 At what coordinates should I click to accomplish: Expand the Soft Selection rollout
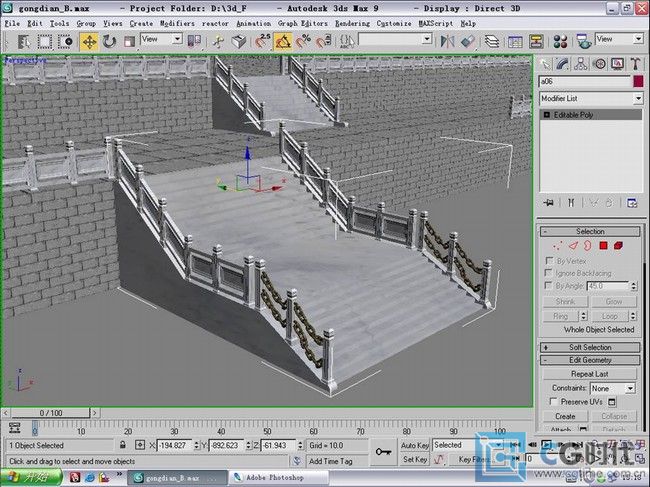pos(590,347)
